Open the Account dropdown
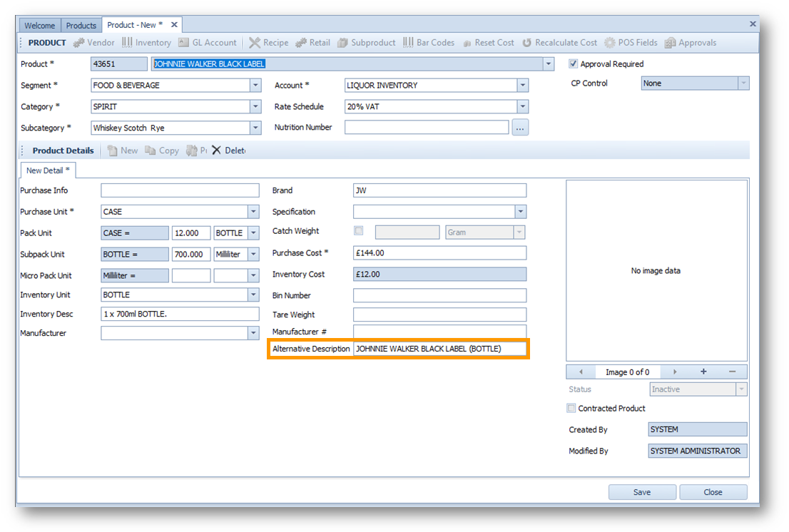 (x=522, y=86)
